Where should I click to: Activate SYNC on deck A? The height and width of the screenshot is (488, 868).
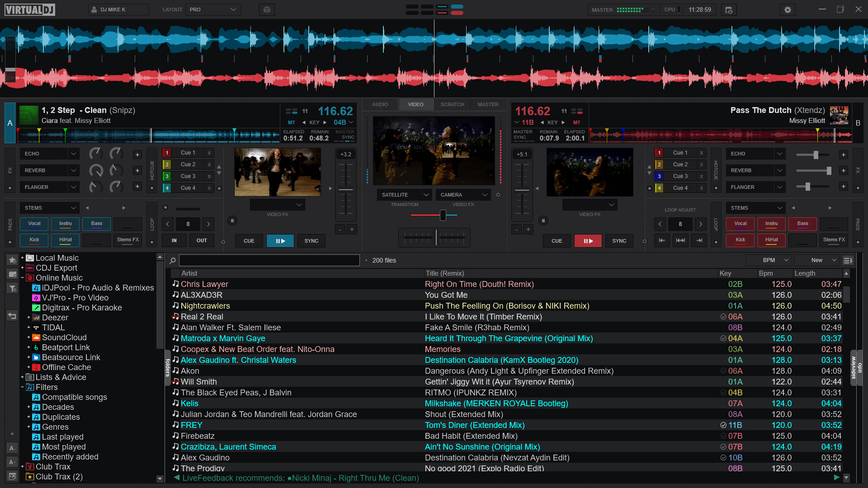[311, 240]
